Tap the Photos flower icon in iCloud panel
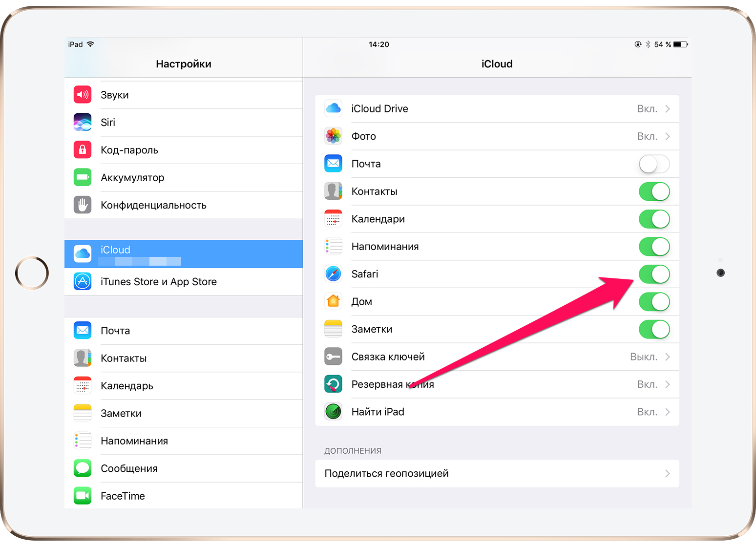Image resolution: width=756 pixels, height=547 pixels. tap(334, 136)
